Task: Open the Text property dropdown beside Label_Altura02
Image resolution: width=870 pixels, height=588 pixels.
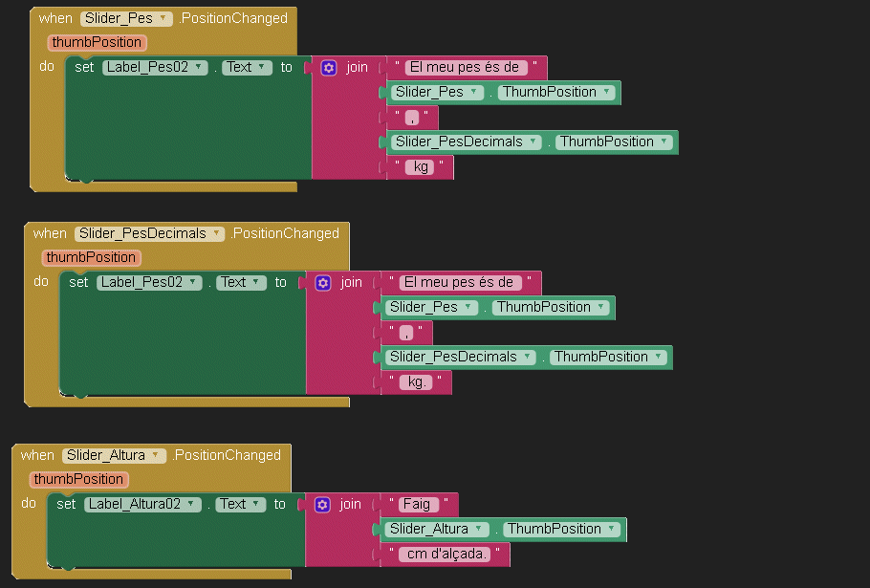Action: point(255,504)
